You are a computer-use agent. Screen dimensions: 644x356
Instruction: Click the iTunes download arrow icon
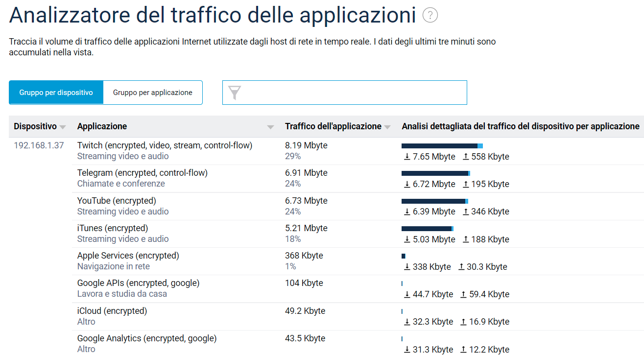[x=407, y=239]
